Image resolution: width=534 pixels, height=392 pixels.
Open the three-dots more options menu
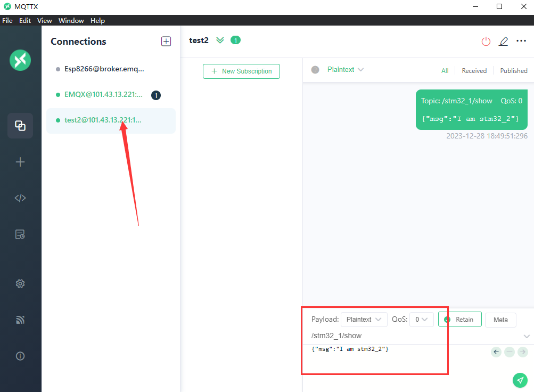521,41
